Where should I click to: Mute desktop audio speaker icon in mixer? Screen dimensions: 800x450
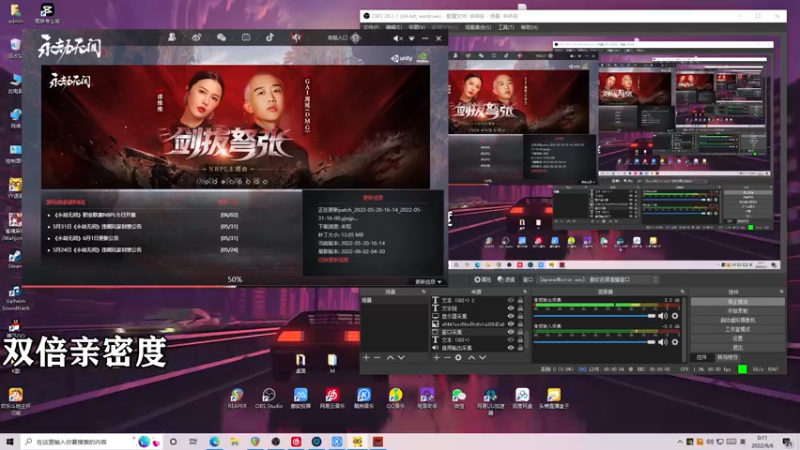click(663, 316)
